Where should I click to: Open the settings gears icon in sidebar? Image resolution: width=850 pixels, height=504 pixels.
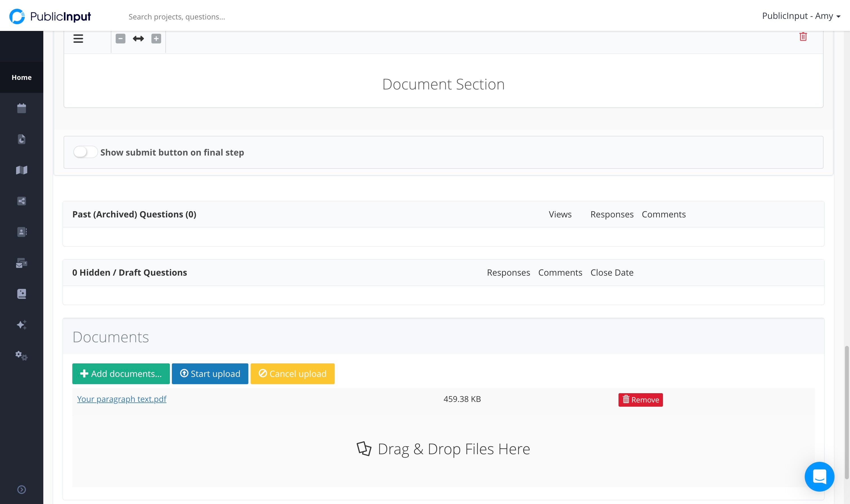click(21, 355)
